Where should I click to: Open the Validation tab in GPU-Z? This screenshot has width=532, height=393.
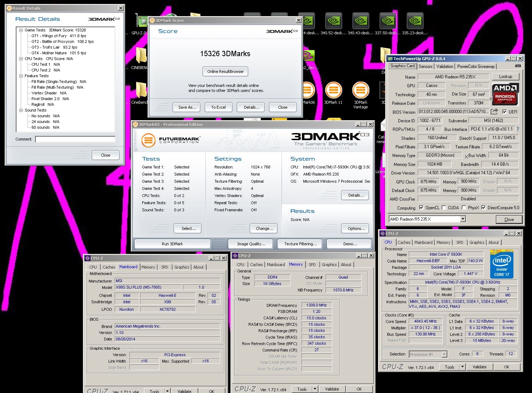(x=445, y=66)
